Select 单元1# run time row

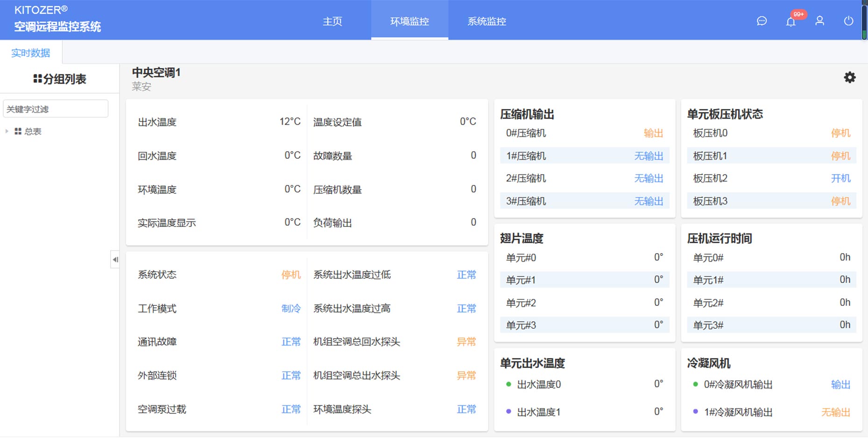coord(771,280)
